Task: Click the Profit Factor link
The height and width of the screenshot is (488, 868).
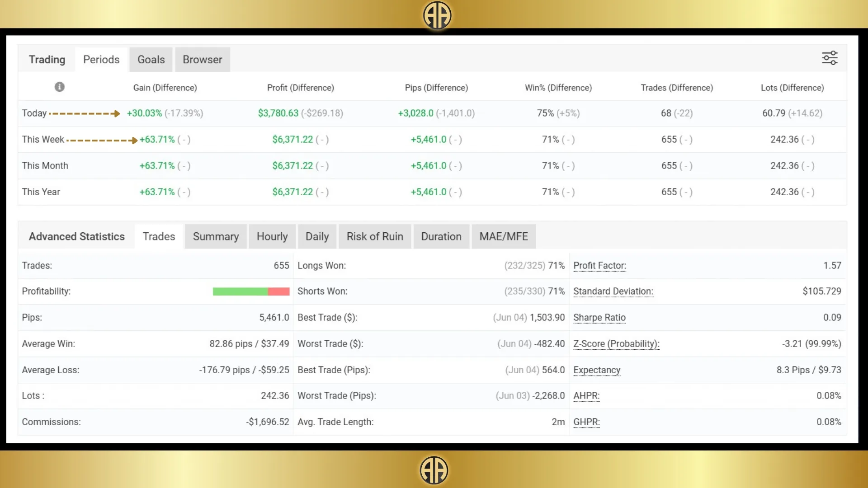Action: pos(599,266)
